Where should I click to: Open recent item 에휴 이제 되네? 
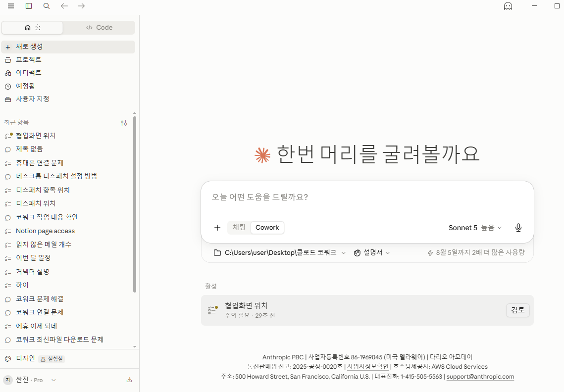click(66, 326)
